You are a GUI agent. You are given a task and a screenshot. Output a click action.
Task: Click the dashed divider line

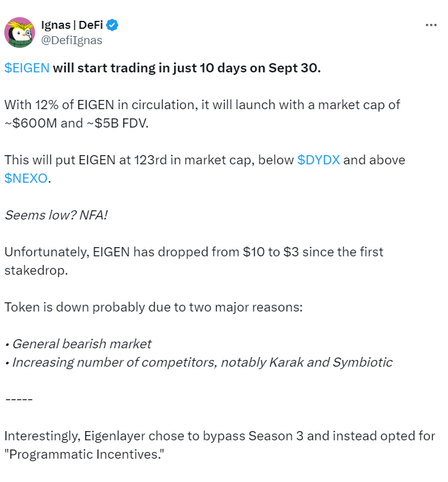[18, 399]
